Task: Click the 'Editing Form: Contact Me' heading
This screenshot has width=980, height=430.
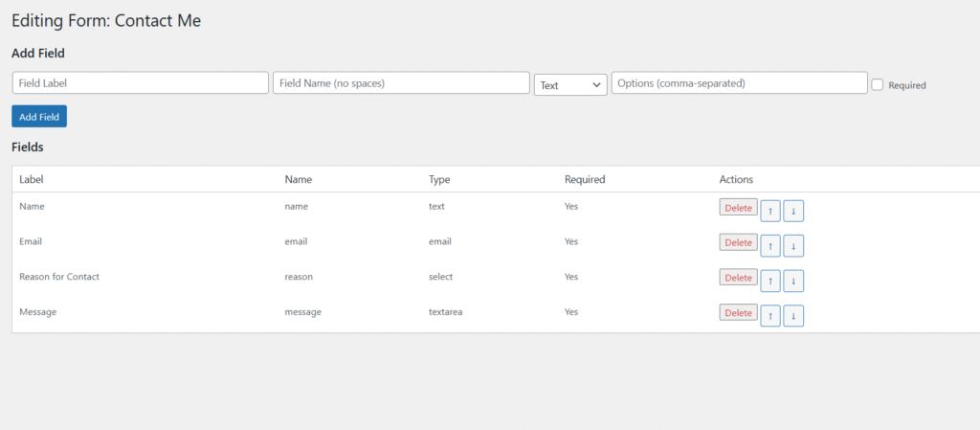Action: 106,21
